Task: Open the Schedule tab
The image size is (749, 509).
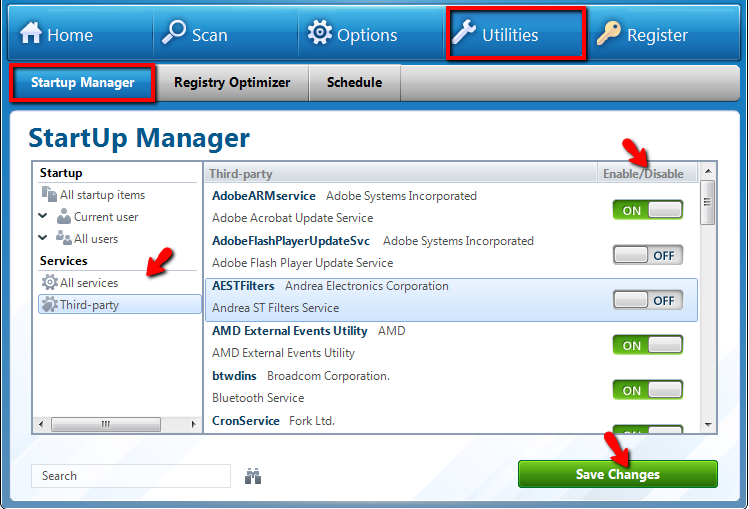Action: click(354, 83)
